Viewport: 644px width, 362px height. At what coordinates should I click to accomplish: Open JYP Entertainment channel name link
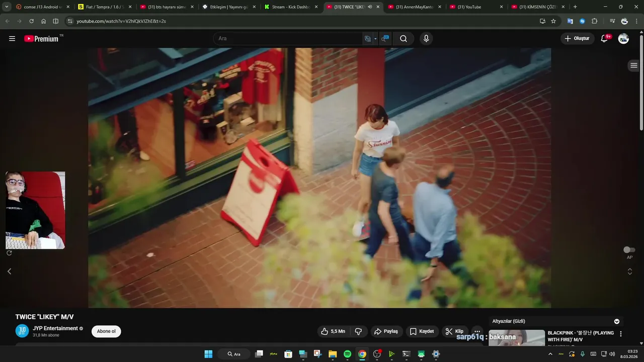[55, 328]
